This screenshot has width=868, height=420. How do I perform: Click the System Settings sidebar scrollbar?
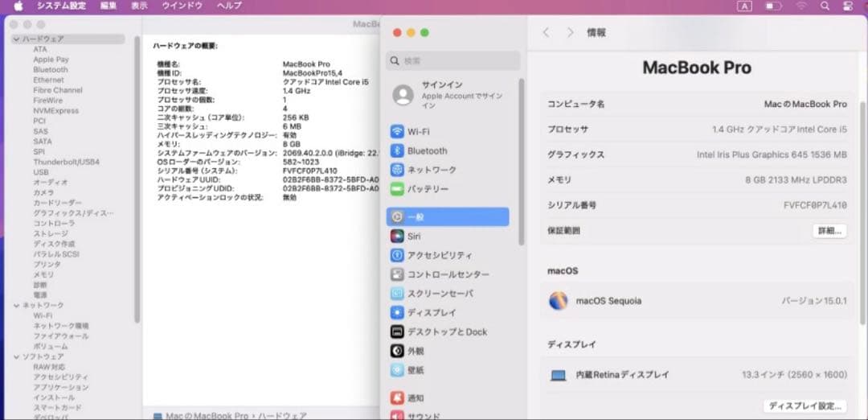[x=521, y=162]
